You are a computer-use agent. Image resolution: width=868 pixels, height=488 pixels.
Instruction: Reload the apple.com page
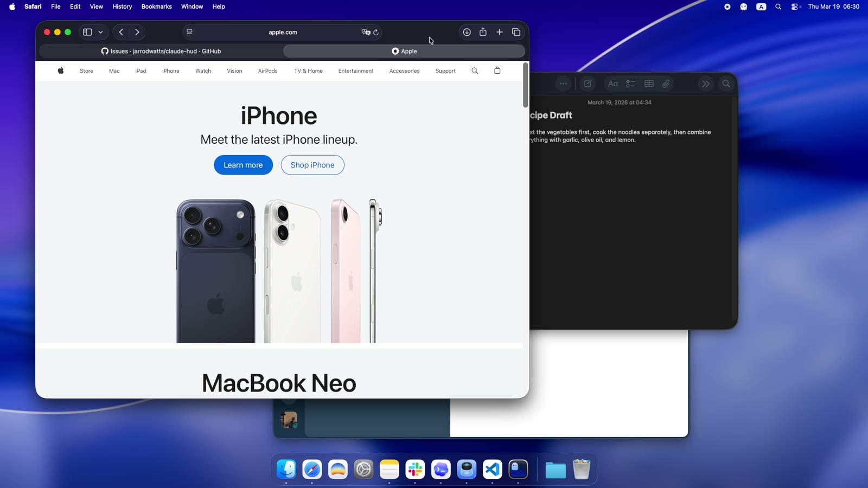tap(376, 32)
